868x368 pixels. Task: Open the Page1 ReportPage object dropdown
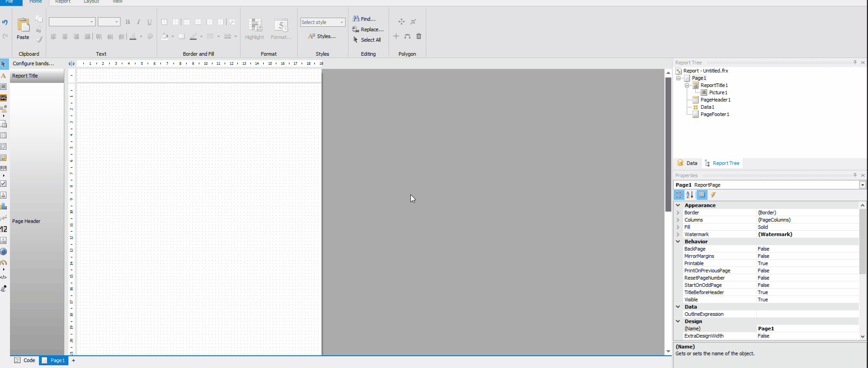tap(863, 185)
